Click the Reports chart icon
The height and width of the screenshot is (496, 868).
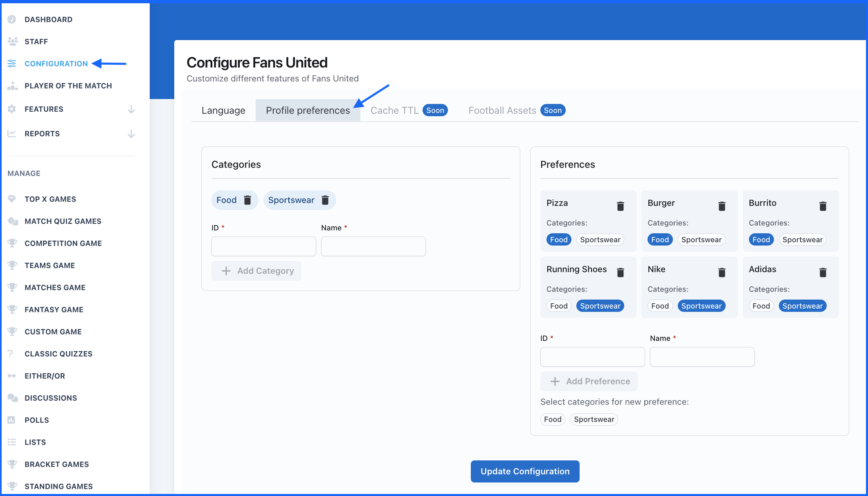tap(12, 133)
